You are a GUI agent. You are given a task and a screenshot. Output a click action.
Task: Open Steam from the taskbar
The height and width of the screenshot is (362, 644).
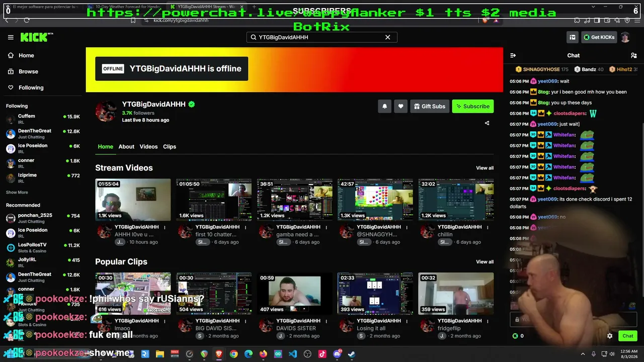[x=352, y=354]
